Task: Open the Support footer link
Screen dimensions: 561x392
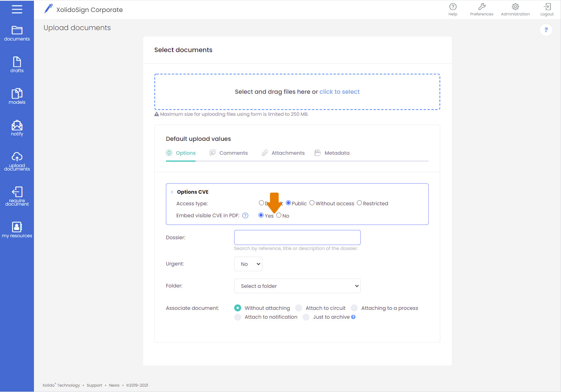Action: click(x=94, y=385)
